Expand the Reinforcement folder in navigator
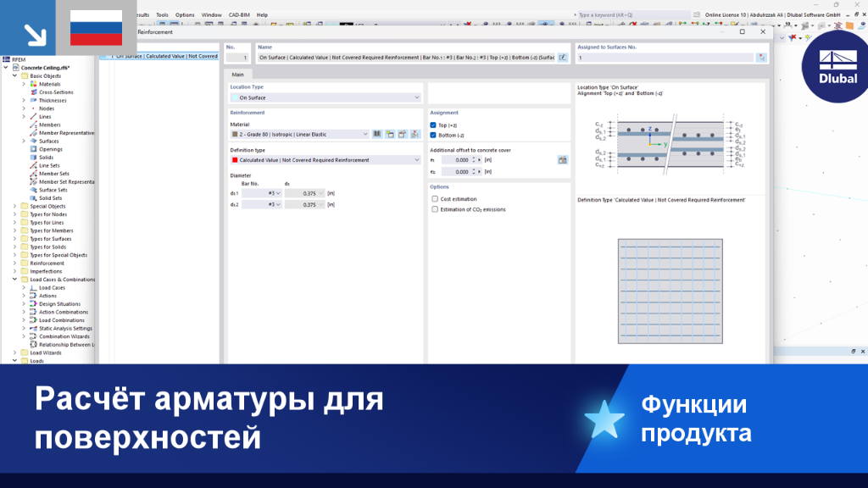 coord(15,263)
